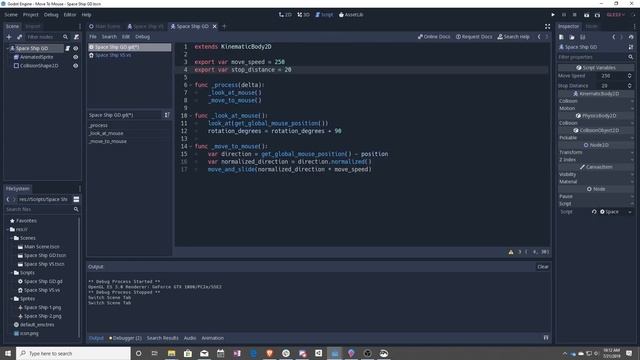Image resolution: width=640 pixels, height=360 pixels.
Task: Toggle visibility of Space Ship GD node
Action: pos(76,48)
